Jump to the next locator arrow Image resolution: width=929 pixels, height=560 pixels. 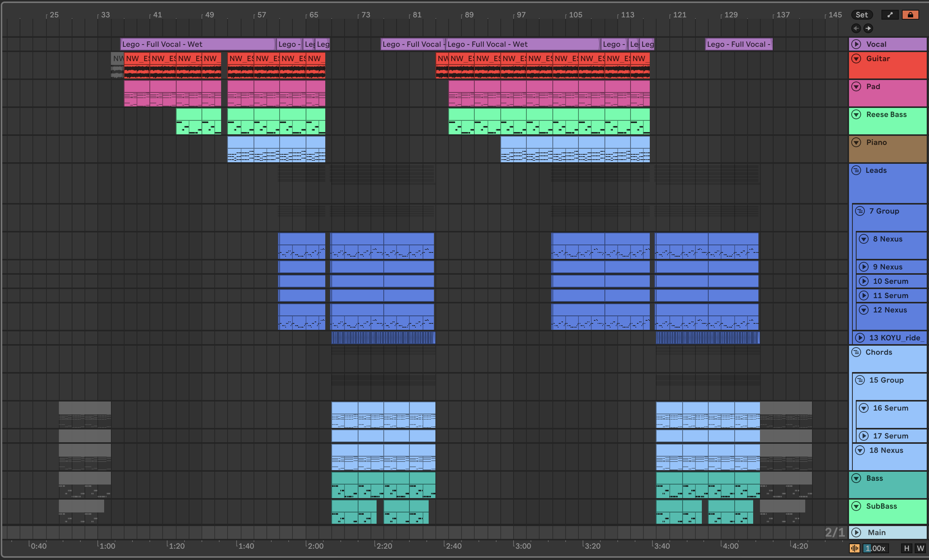click(868, 28)
